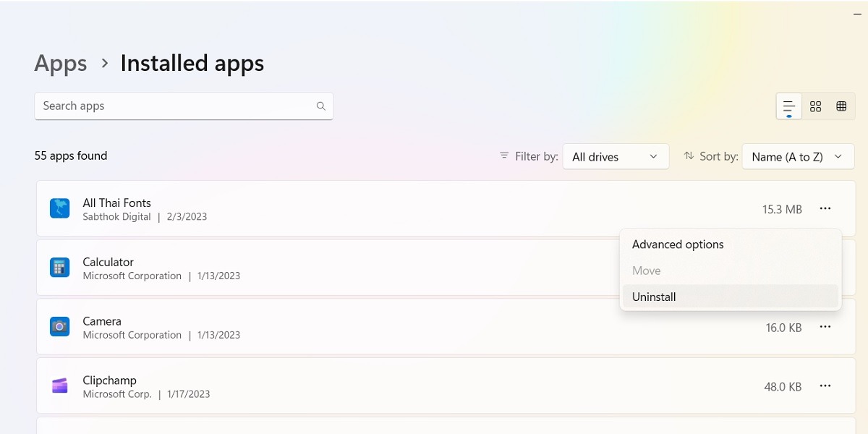Open more options for Camera

[825, 327]
